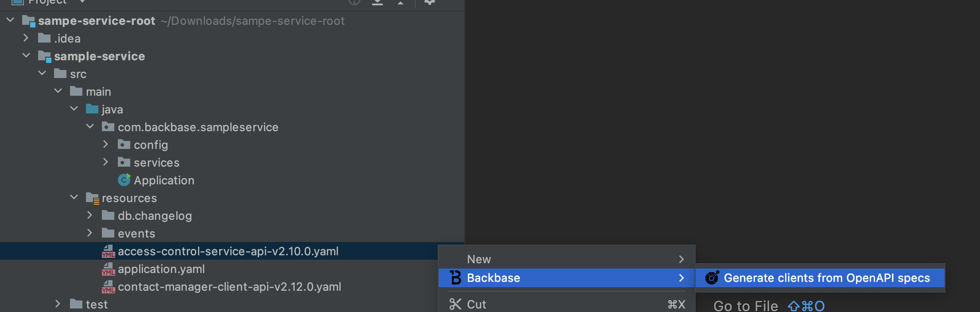Select the config package name
The width and height of the screenshot is (980, 312).
click(151, 145)
